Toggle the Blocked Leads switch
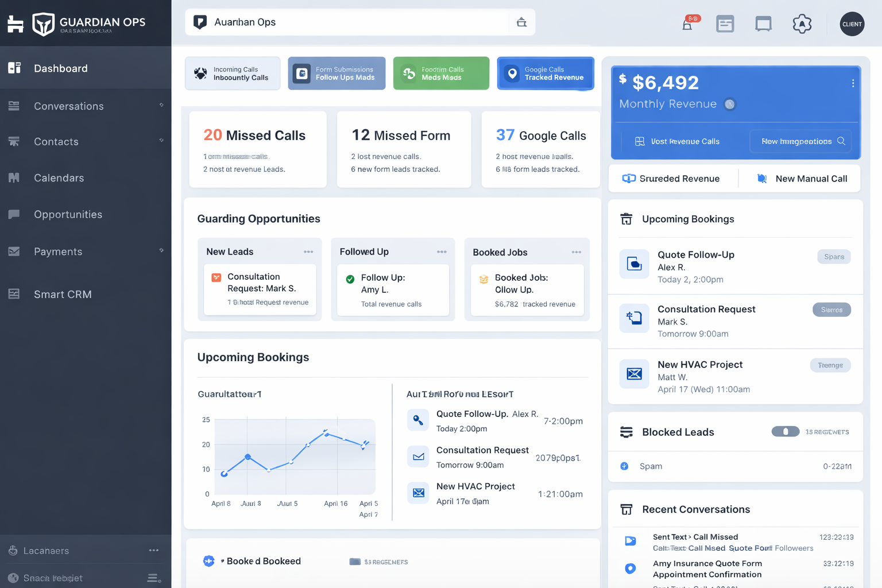Viewport: 882px width, 588px height. click(786, 431)
